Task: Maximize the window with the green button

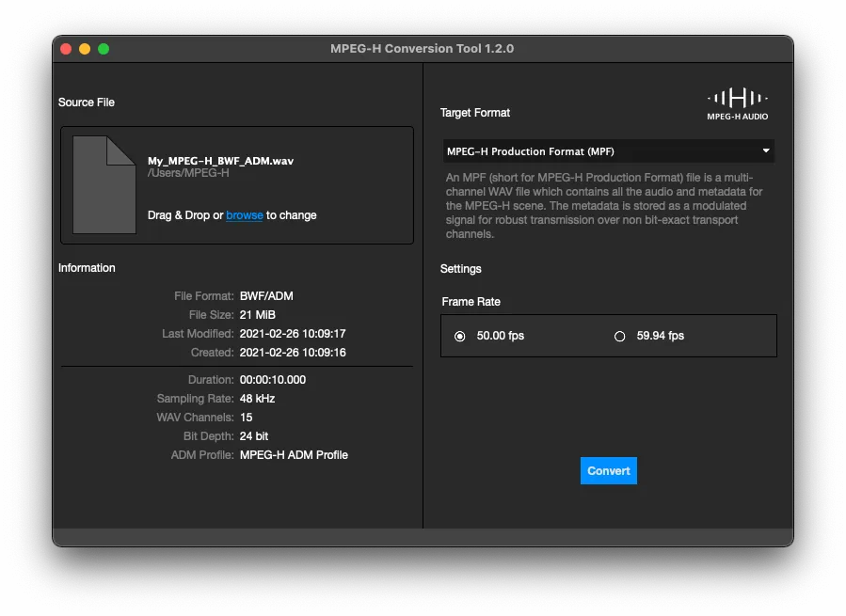Action: point(104,49)
